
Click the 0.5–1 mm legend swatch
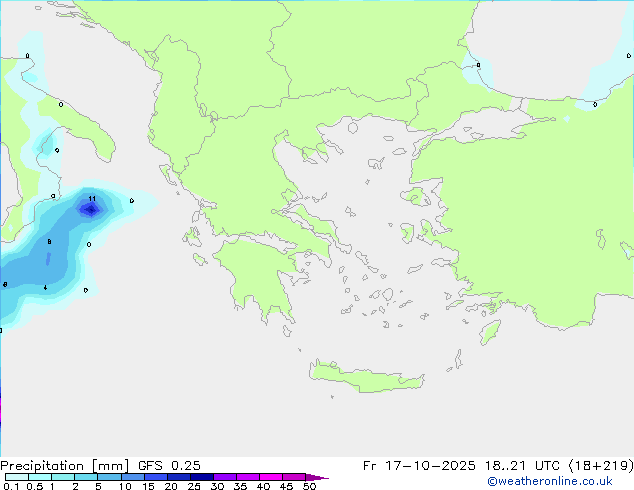40,477
